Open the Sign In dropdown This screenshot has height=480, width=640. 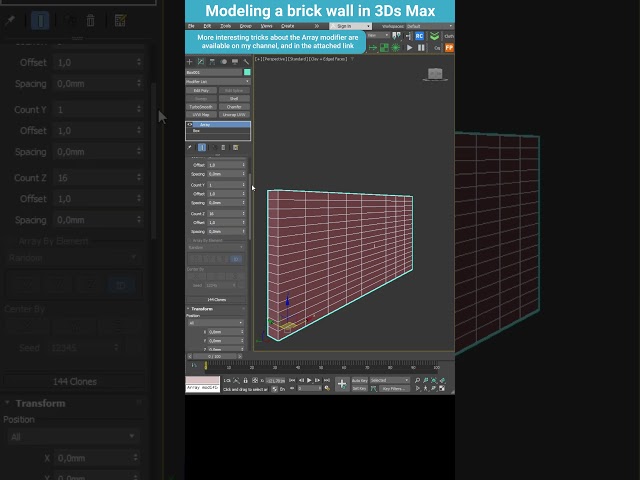(x=350, y=26)
